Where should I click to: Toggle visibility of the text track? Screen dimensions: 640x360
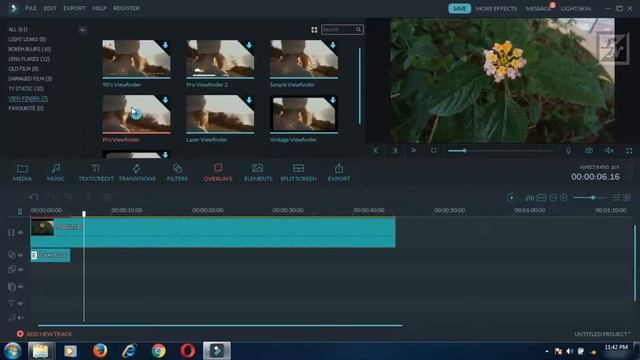(x=20, y=303)
